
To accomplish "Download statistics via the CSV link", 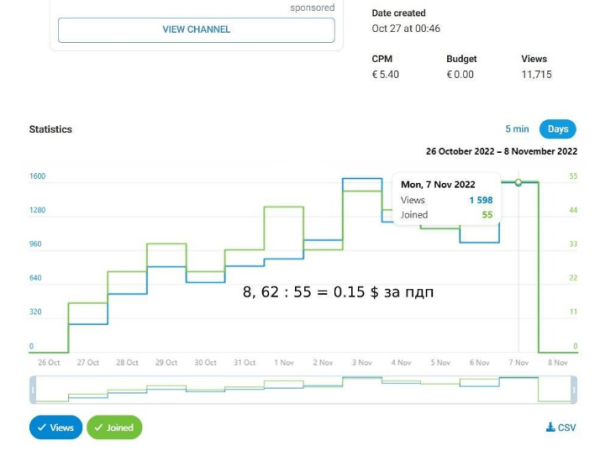I will (x=566, y=428).
